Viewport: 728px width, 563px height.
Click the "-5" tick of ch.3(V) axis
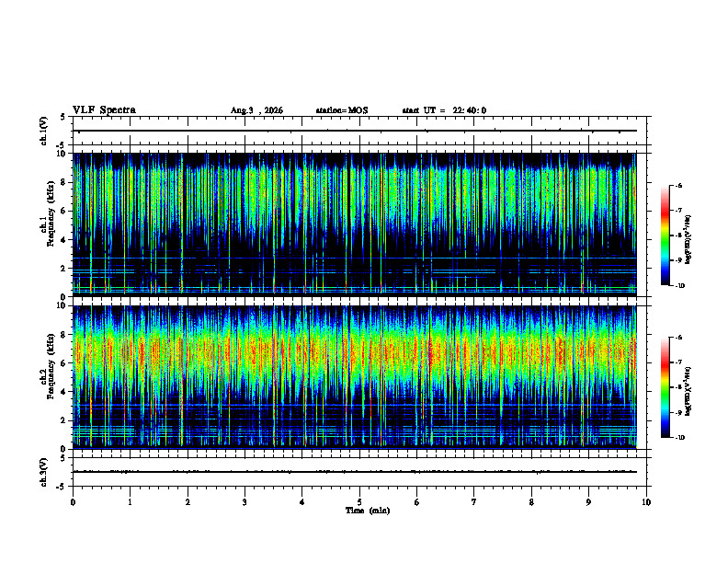point(62,487)
